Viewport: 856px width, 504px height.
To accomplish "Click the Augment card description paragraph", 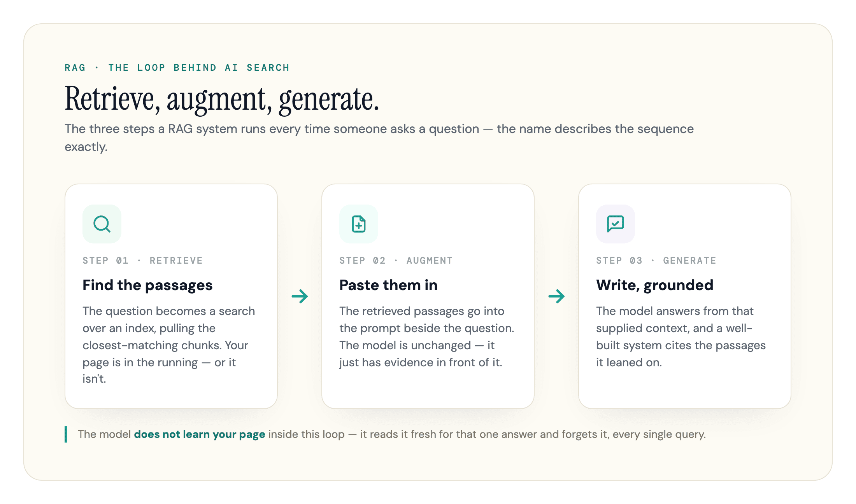I will pos(426,336).
